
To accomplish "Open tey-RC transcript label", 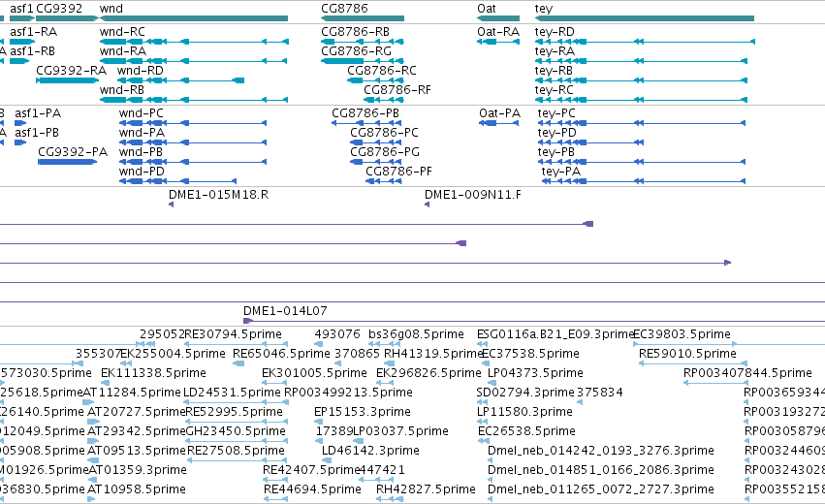I will coord(554,90).
